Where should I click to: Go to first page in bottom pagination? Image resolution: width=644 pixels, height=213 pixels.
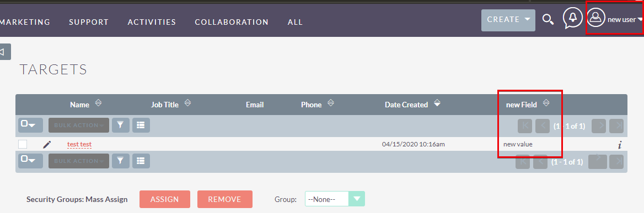tap(523, 162)
